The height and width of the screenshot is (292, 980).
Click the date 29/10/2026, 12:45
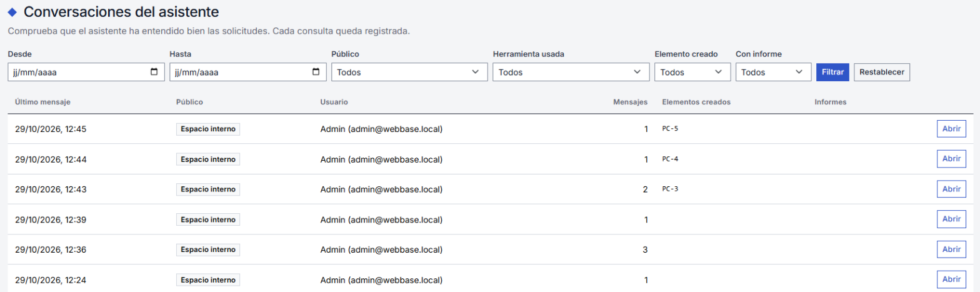(x=51, y=129)
